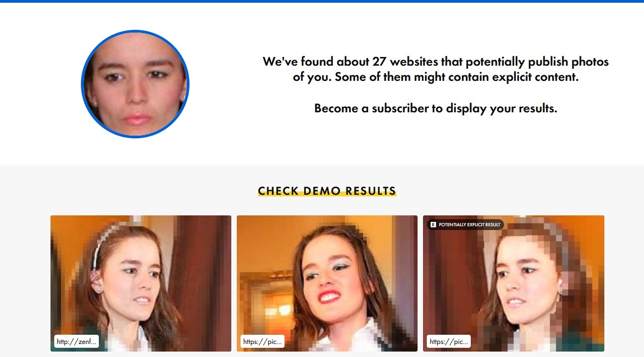Follow the http://zenf... source link

[x=77, y=341]
